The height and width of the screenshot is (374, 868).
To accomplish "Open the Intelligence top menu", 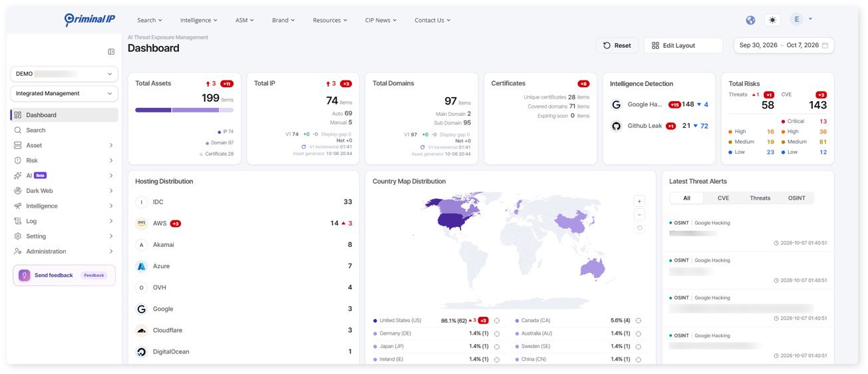I will point(198,20).
